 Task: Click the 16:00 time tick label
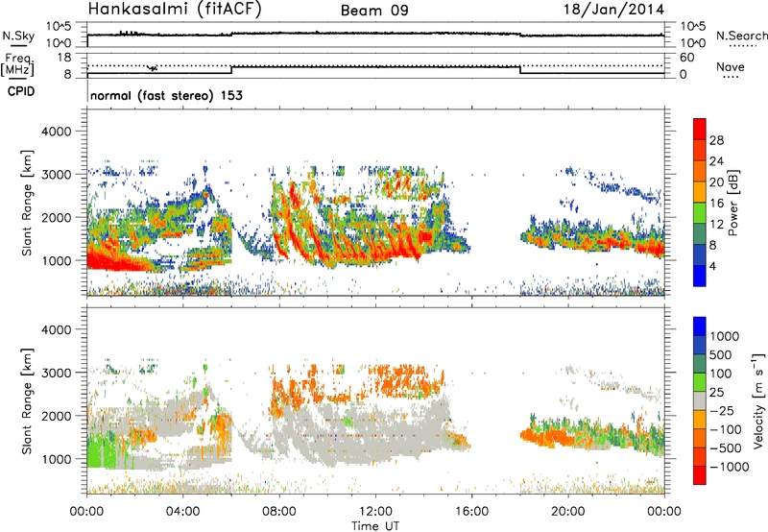pyautogui.click(x=471, y=512)
